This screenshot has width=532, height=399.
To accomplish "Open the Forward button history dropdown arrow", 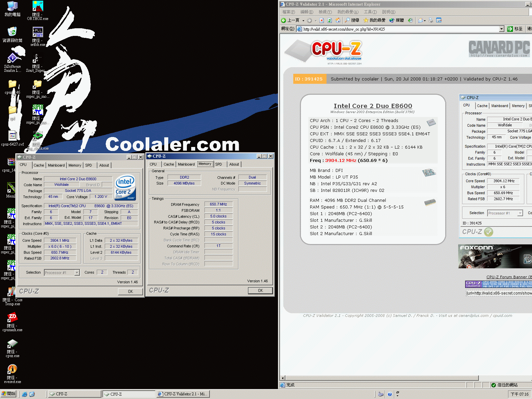I will (316, 21).
